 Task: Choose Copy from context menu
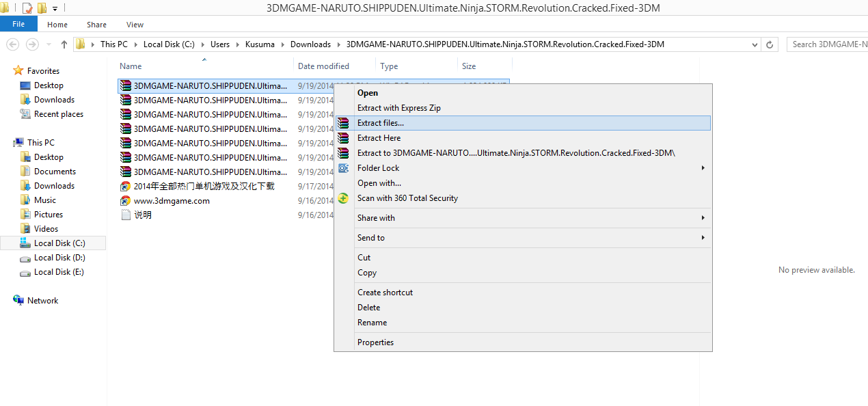(523, 273)
